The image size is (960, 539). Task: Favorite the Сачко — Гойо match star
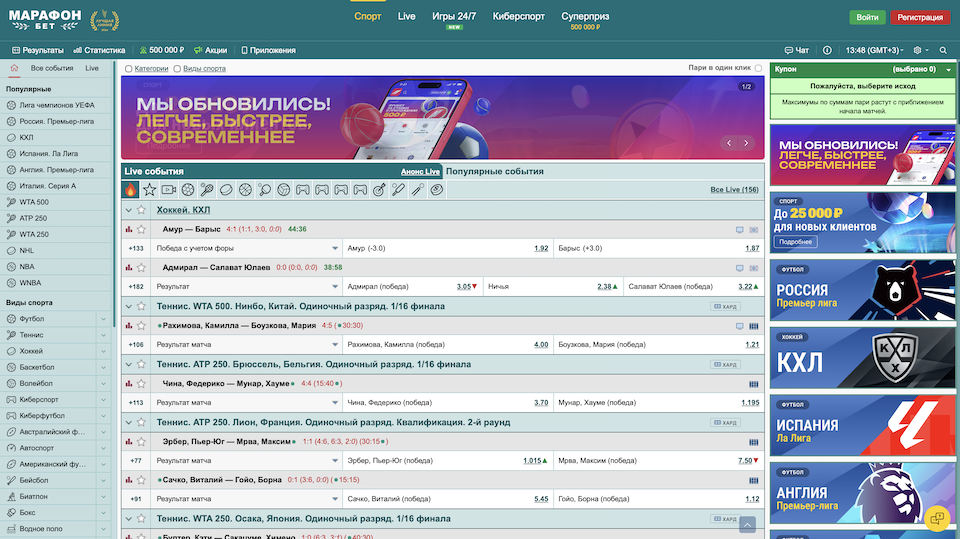click(141, 480)
